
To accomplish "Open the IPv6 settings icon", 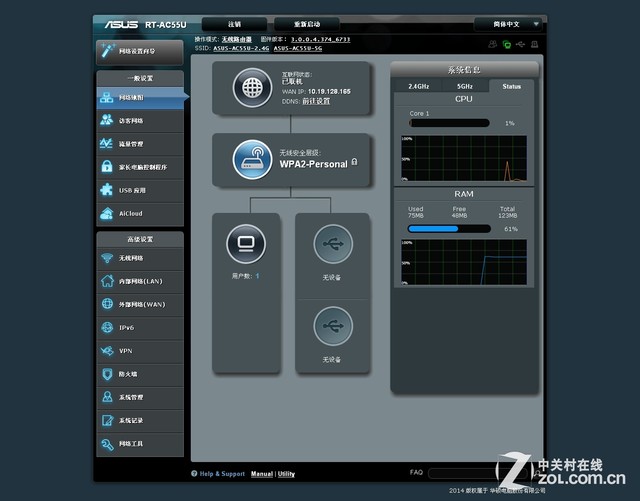I will click(x=107, y=327).
